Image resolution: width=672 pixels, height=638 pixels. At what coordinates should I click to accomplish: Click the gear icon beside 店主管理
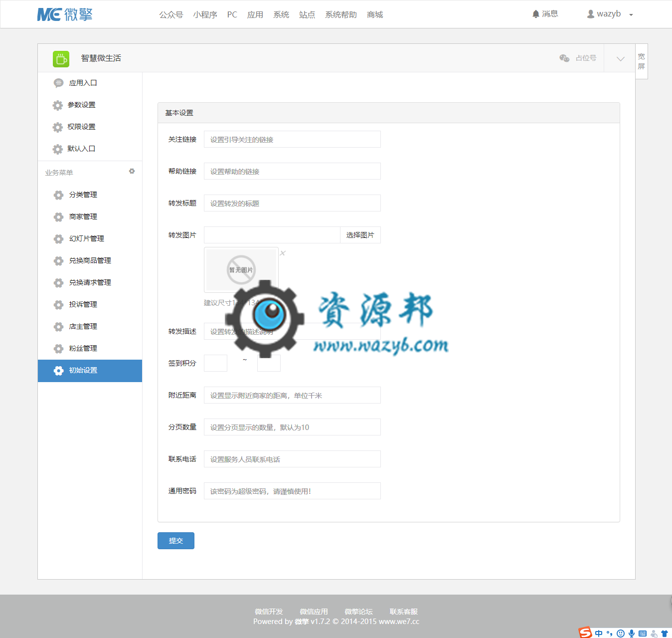pos(58,327)
